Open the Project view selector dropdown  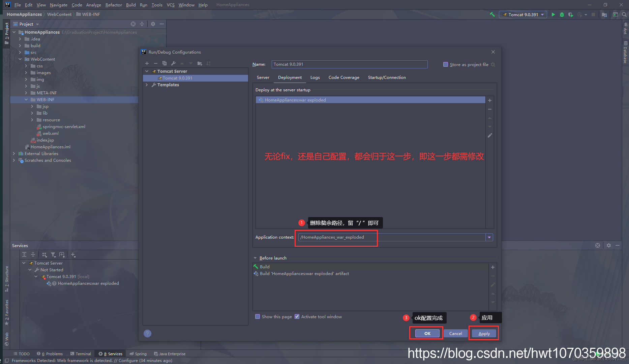click(x=37, y=24)
